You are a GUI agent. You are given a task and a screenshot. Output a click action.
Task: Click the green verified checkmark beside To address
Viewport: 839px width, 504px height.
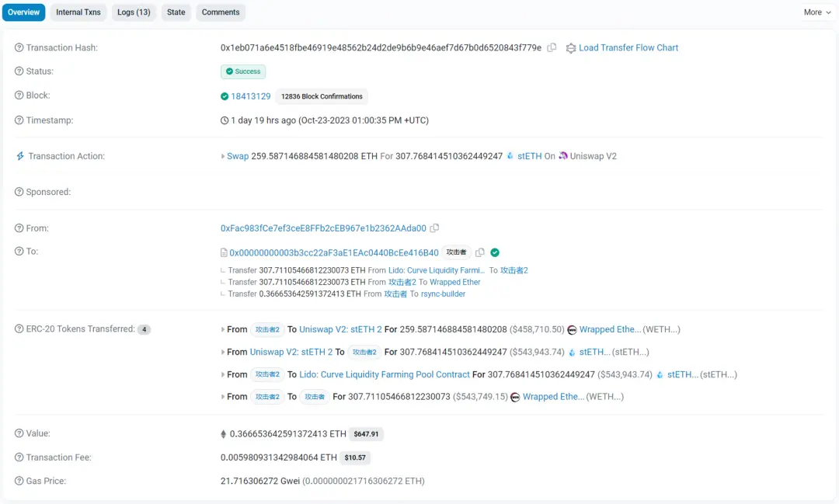click(x=495, y=252)
